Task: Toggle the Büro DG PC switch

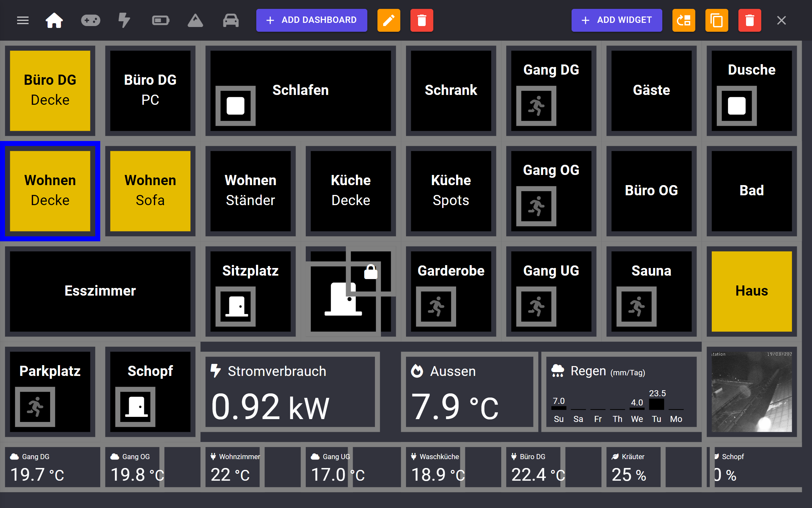Action: pos(150,91)
